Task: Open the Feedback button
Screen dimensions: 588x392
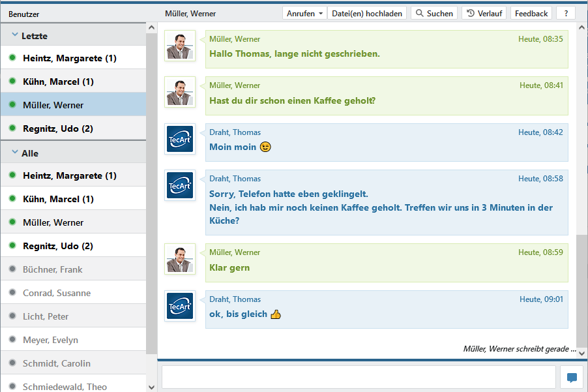Action: click(531, 13)
